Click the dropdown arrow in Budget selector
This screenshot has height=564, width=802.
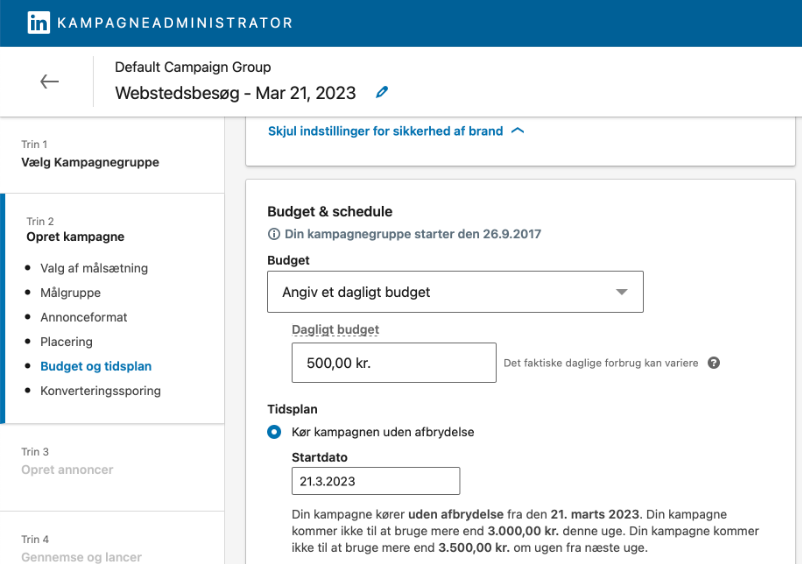click(621, 292)
